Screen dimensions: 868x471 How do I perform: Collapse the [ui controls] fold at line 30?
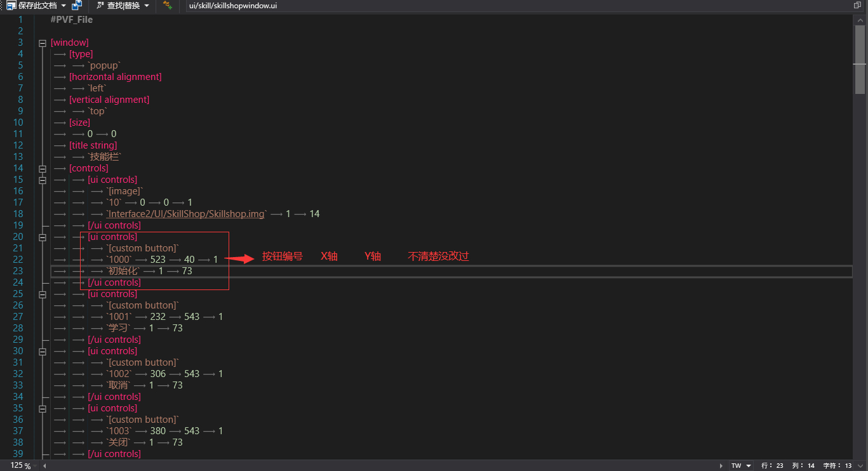[43, 352]
